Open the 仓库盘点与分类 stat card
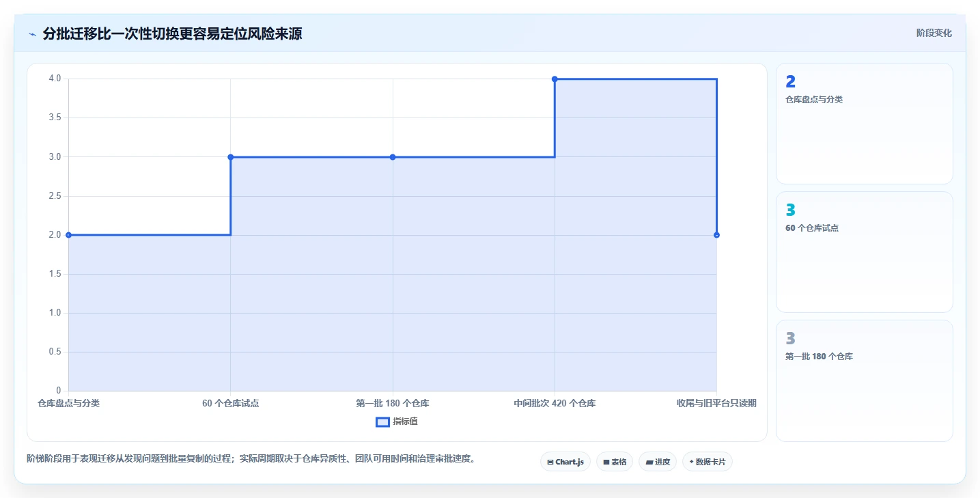Image resolution: width=980 pixels, height=498 pixels. coord(864,124)
